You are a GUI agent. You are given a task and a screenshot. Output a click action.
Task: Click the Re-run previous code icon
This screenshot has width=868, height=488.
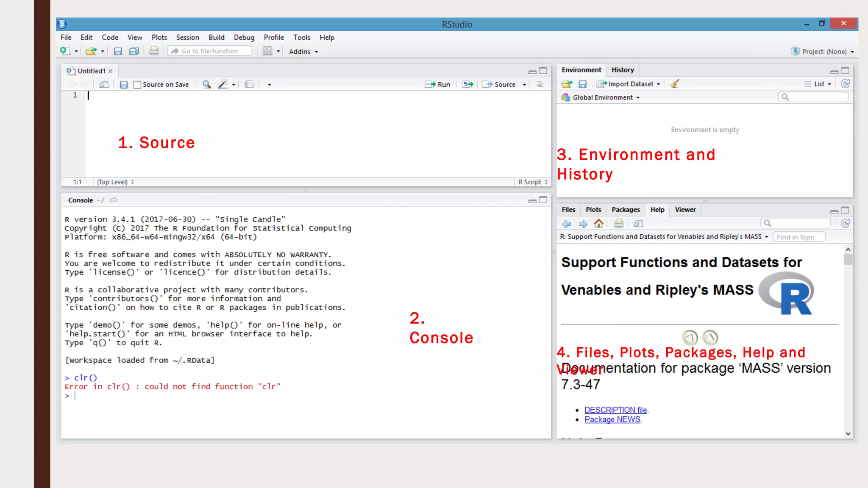click(468, 84)
